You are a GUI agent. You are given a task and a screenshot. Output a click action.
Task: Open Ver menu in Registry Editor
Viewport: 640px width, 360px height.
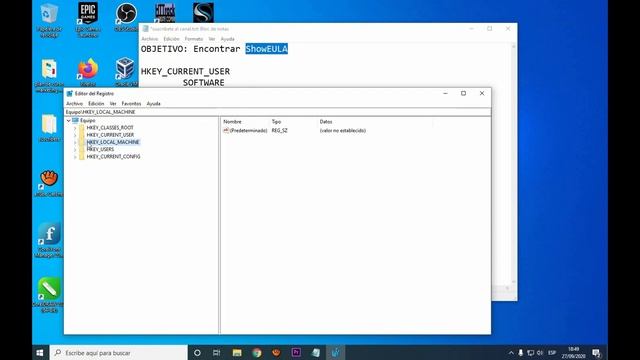click(x=113, y=104)
